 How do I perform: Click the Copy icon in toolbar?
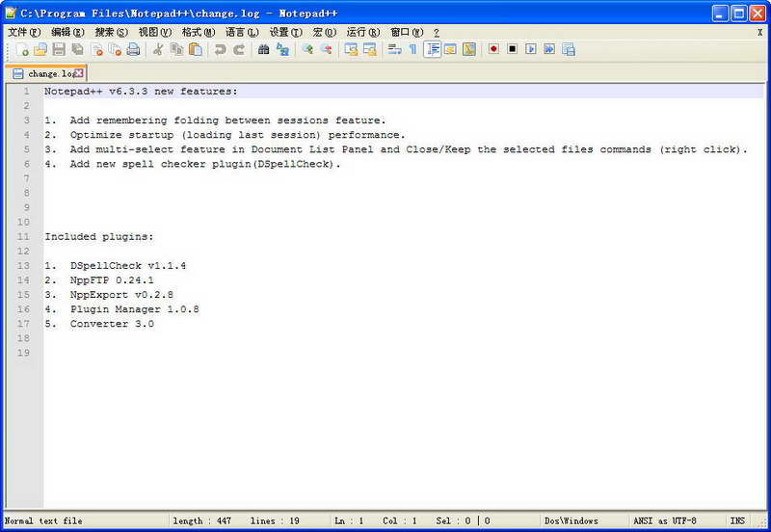coord(176,50)
